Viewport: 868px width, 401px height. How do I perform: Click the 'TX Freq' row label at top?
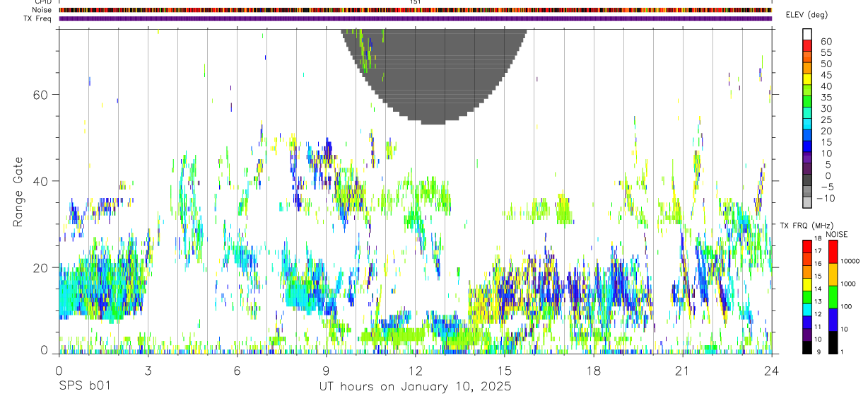(x=38, y=18)
